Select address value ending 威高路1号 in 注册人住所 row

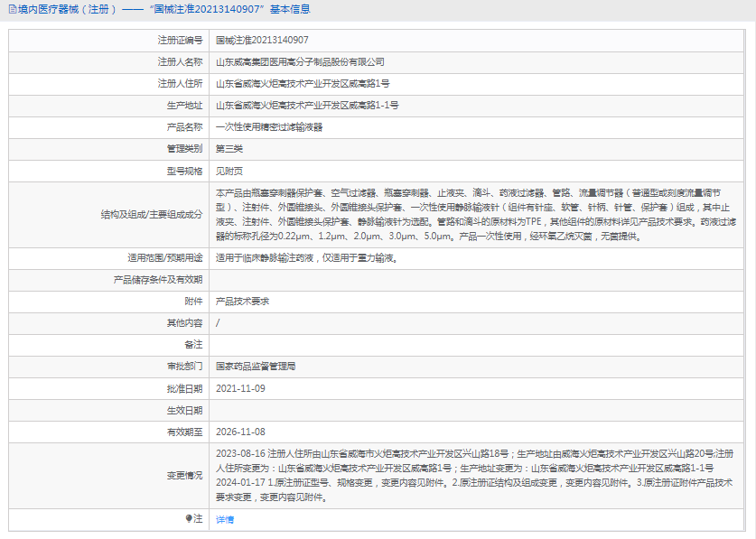(x=303, y=83)
